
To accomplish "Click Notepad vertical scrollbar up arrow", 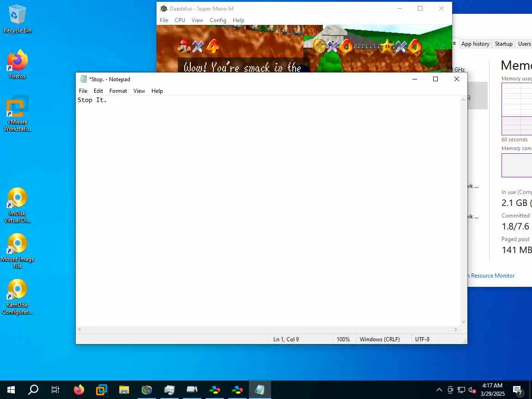I will pos(464,99).
